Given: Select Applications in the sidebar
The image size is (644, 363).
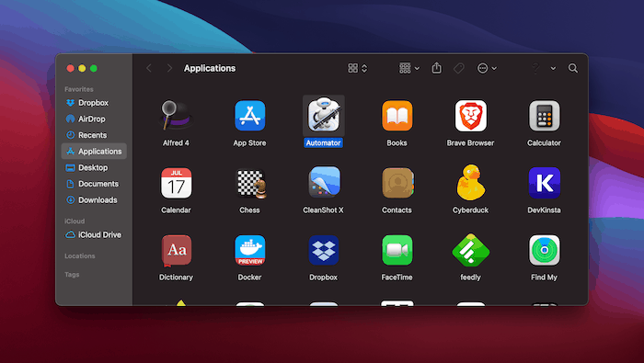Looking at the screenshot, I should pyautogui.click(x=94, y=152).
